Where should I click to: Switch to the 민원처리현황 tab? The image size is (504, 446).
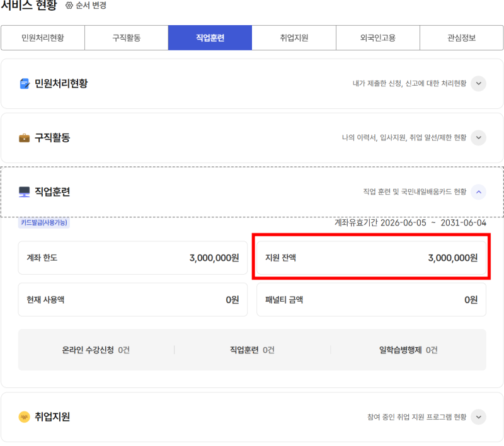click(x=43, y=38)
